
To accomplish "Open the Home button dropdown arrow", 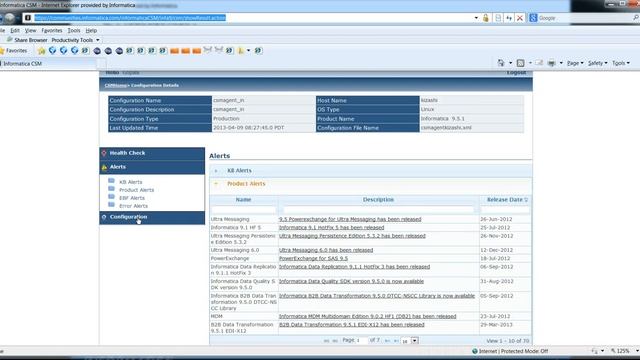I will (510, 63).
